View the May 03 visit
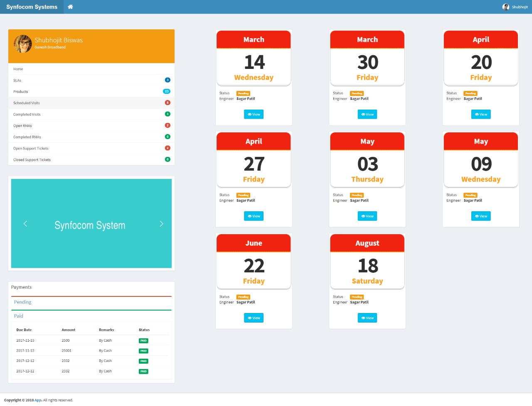This screenshot has height=406, width=532. coord(367,216)
